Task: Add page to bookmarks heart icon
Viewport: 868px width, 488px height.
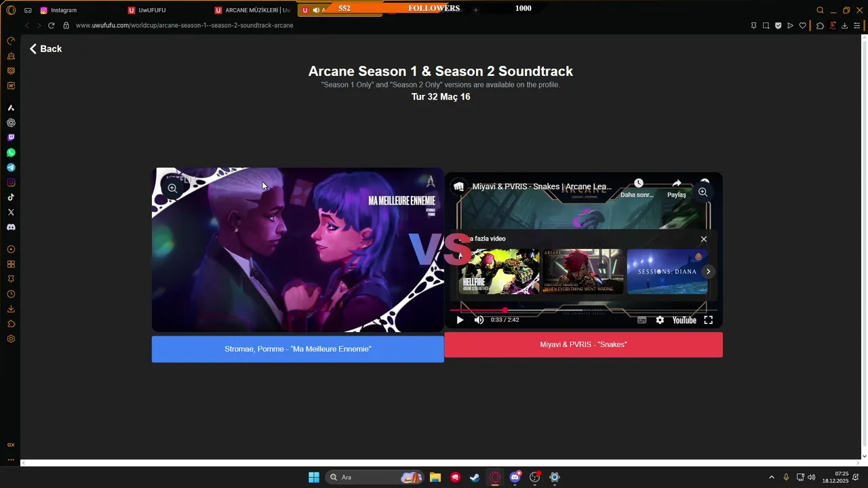Action: (803, 26)
